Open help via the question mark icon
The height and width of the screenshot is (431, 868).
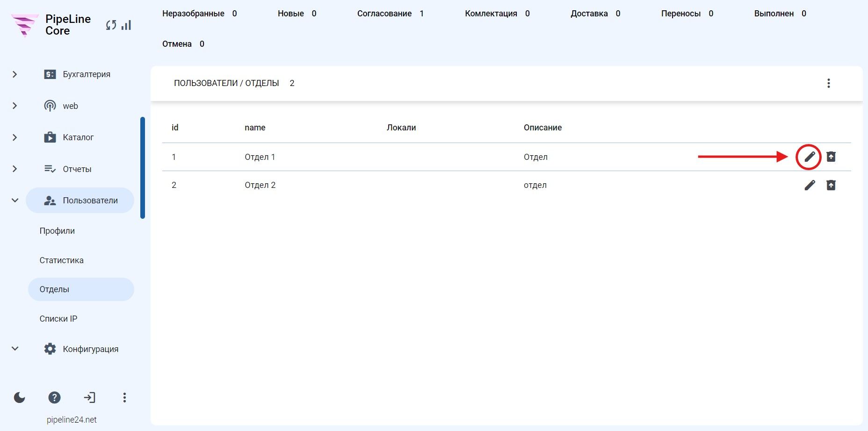pos(54,397)
